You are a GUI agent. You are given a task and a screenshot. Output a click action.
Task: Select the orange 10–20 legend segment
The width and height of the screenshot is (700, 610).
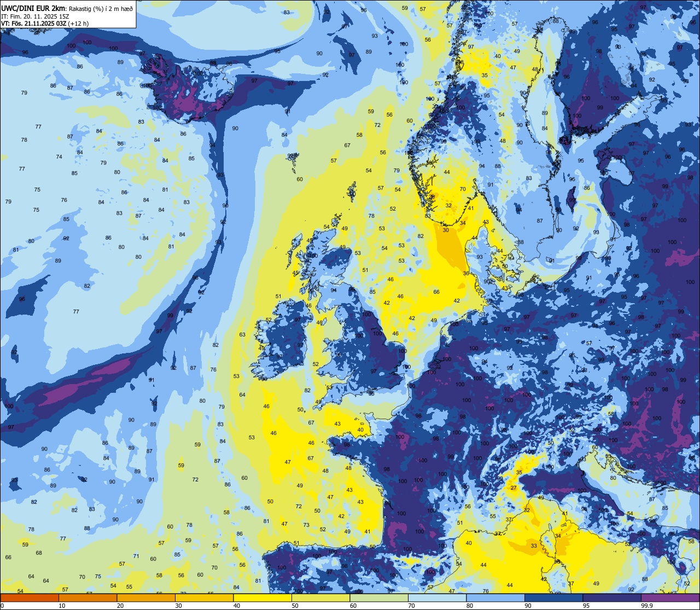tap(87, 597)
